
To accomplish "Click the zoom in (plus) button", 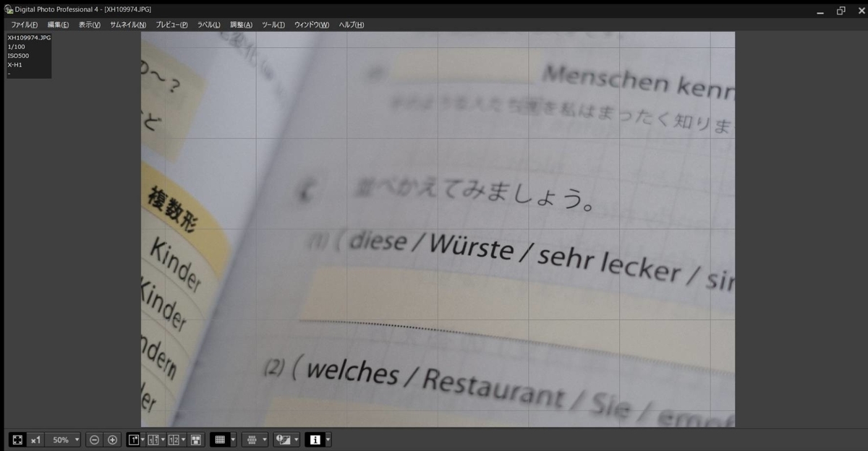I will (x=112, y=439).
